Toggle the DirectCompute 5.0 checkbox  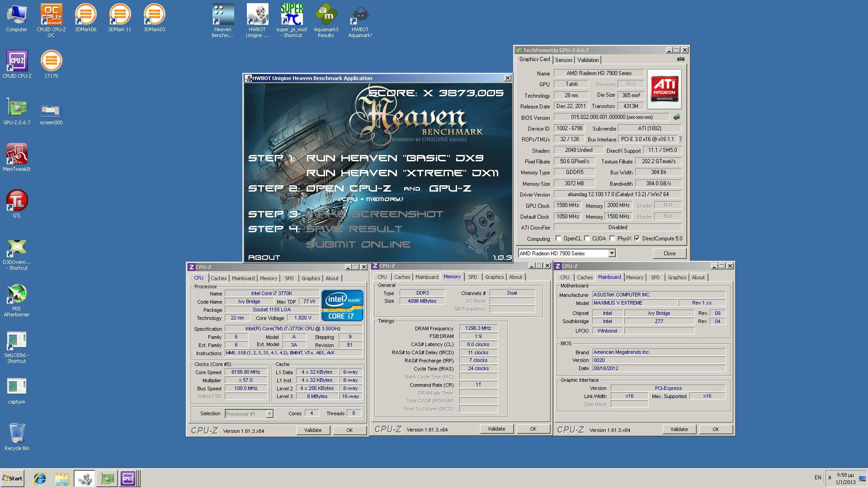(x=637, y=239)
